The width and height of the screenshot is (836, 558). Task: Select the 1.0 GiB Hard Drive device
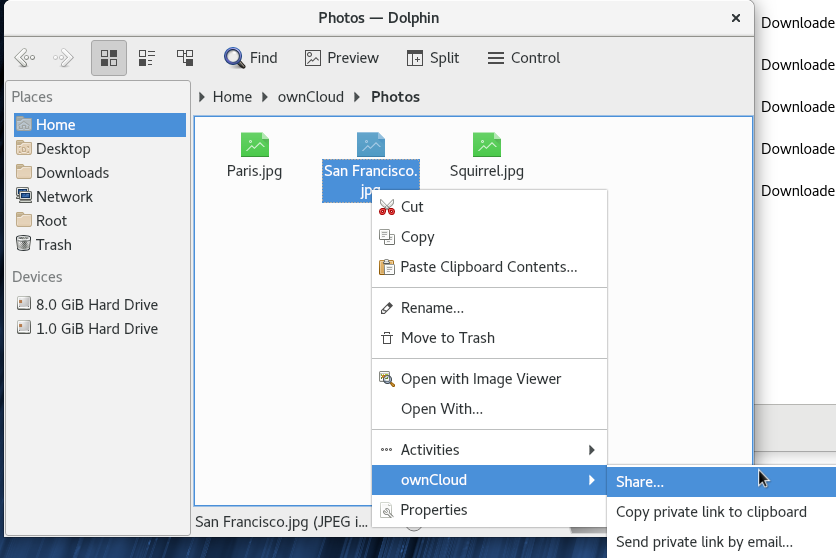pyautogui.click(x=100, y=328)
